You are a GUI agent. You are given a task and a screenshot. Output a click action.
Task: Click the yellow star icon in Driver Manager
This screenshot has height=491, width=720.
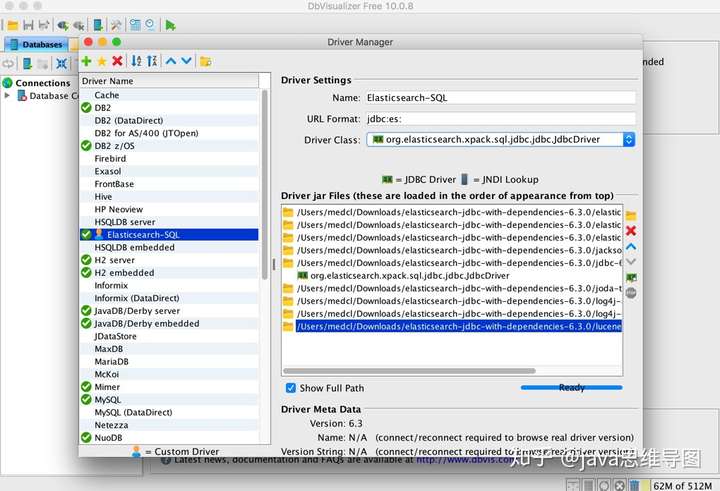(102, 61)
